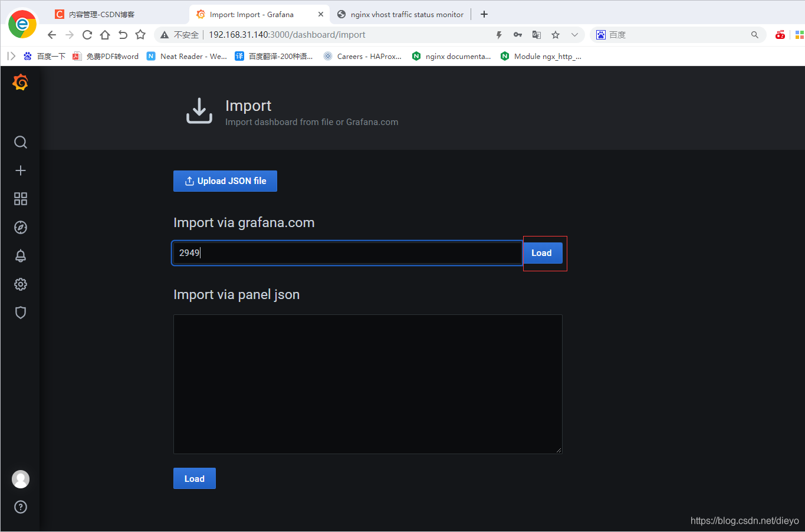Image resolution: width=805 pixels, height=532 pixels.
Task: Open the Alerting bell sidebar icon
Action: tap(21, 255)
